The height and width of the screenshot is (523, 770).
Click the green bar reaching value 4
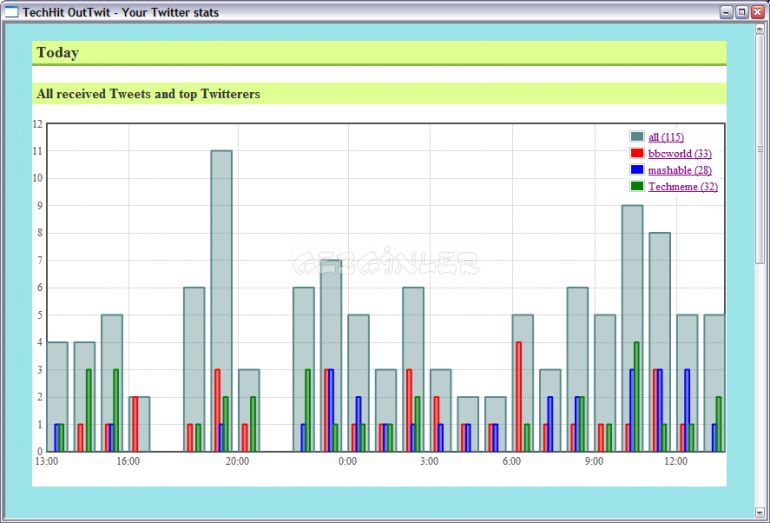[636, 396]
